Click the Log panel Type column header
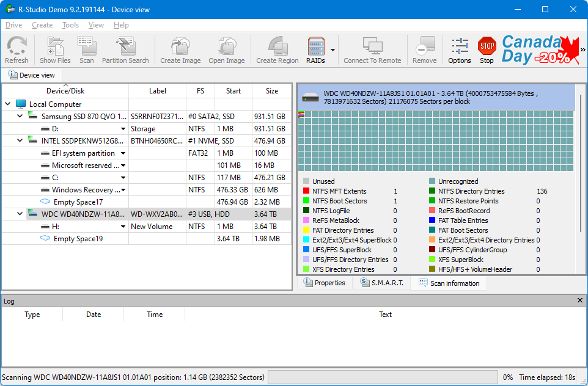 pos(32,315)
